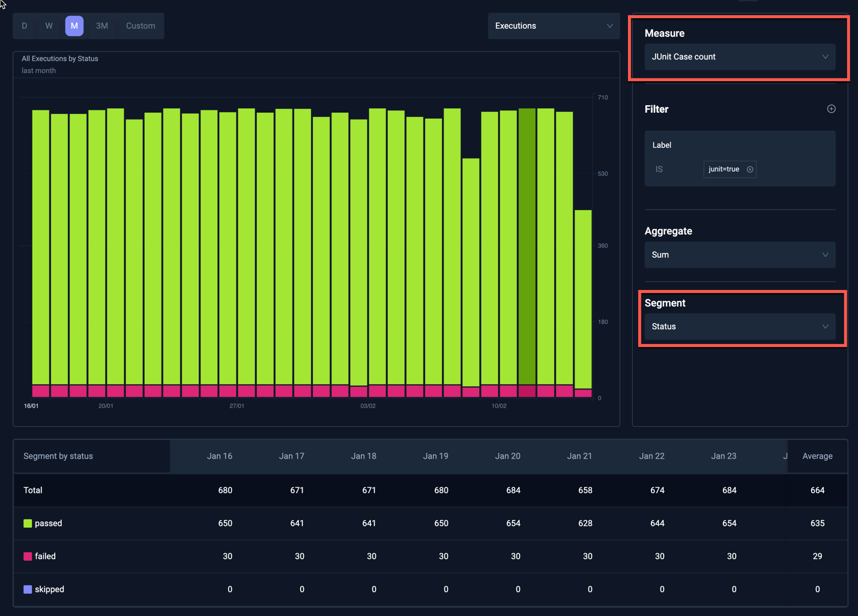Click the All Executions by Status chart title
Screen dimensions: 858x616
tap(59, 58)
